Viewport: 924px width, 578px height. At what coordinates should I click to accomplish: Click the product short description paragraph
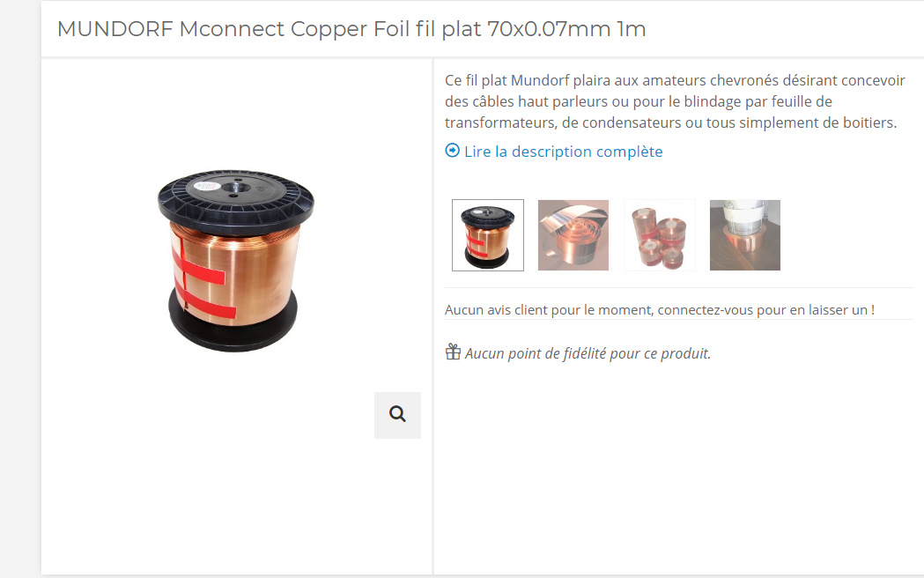tap(675, 101)
